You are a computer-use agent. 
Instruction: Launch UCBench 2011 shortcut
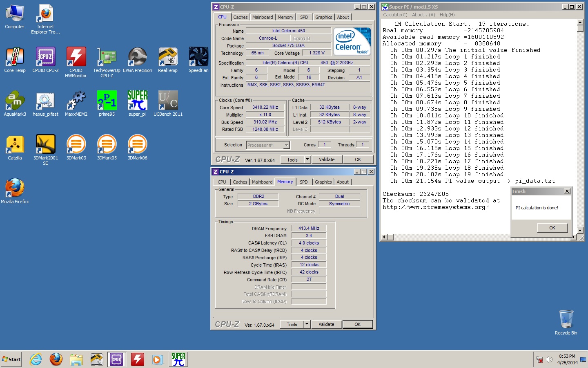tap(168, 104)
